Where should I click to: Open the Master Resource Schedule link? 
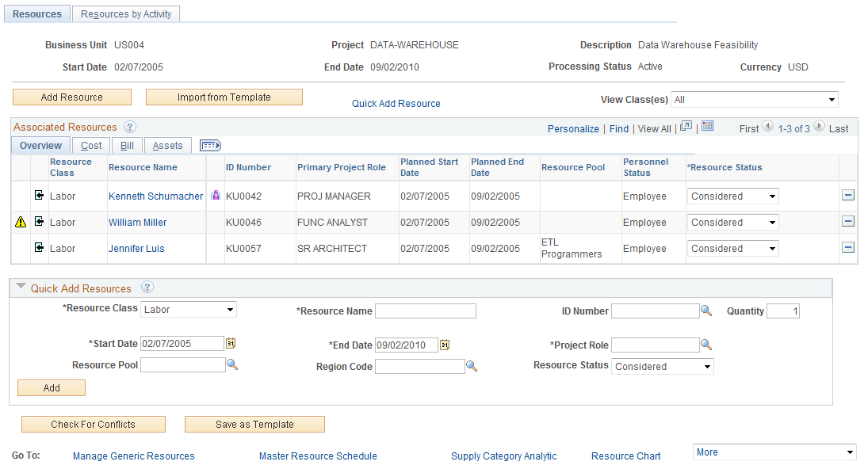coord(319,456)
